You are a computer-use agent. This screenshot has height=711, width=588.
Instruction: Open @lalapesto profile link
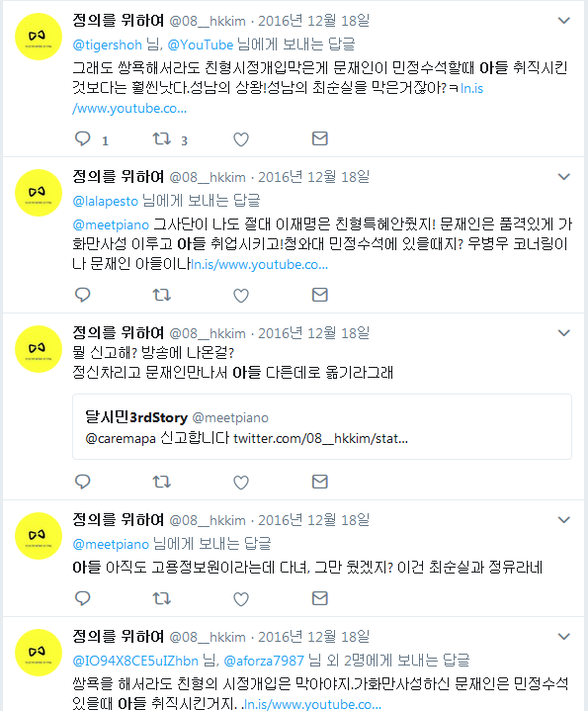click(x=105, y=201)
